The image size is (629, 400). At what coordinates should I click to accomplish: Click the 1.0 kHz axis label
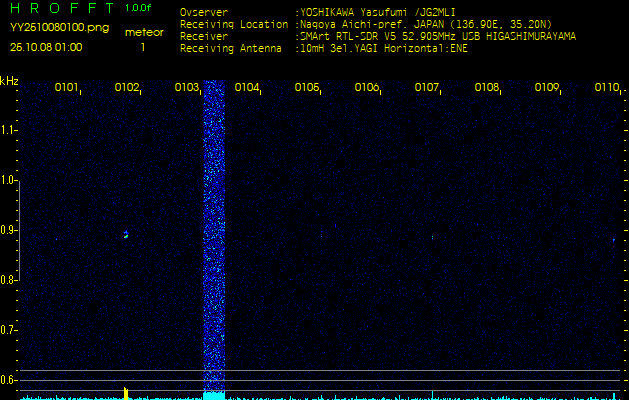[x=8, y=180]
